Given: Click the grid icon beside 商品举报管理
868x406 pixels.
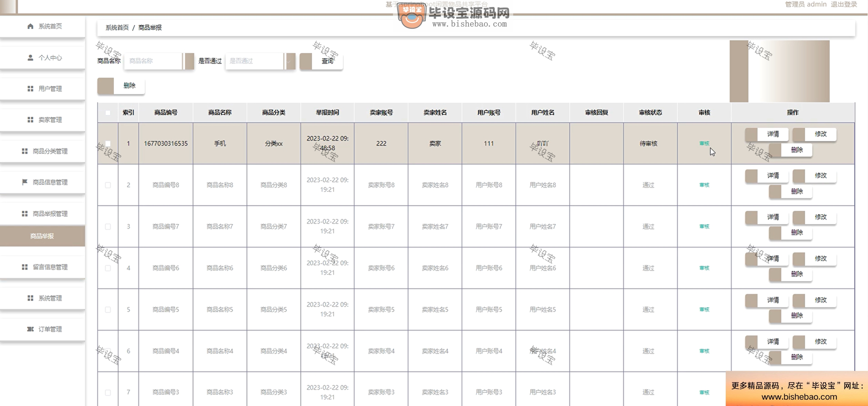Looking at the screenshot, I should 25,214.
